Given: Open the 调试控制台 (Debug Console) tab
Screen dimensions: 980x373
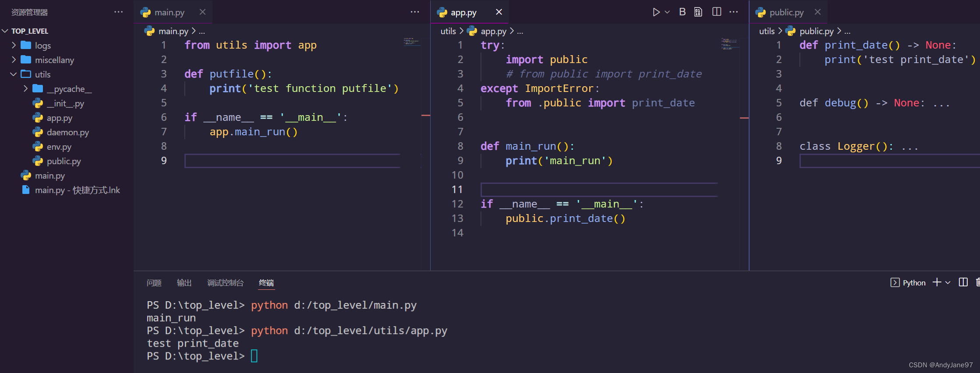Looking at the screenshot, I should pos(225,283).
